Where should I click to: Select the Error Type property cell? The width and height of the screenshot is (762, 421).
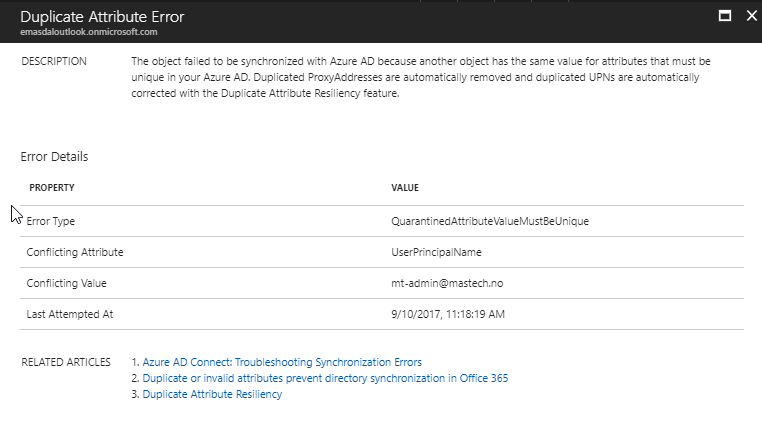(x=51, y=221)
